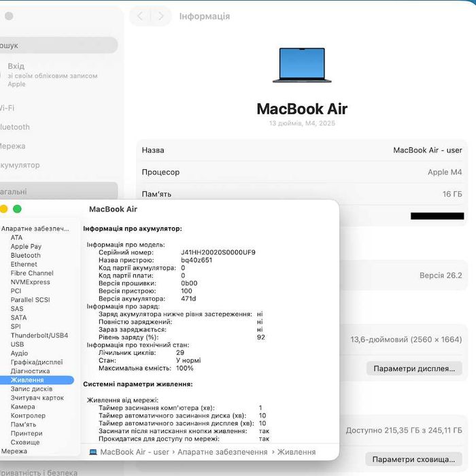Click condition value "У нормі"
The image size is (476, 476).
(188, 360)
